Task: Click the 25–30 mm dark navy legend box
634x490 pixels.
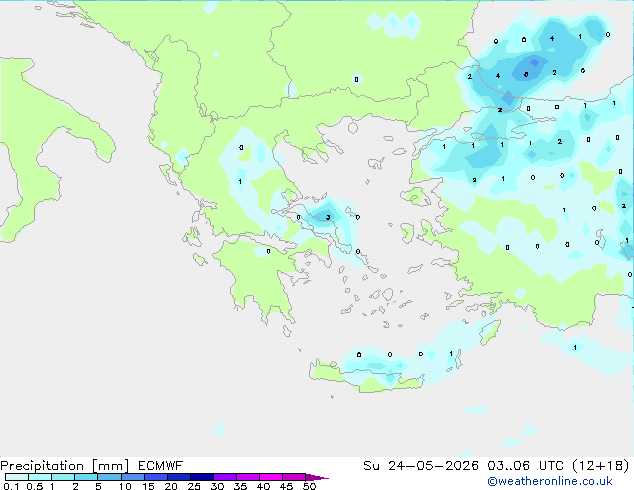Action: pos(201,477)
